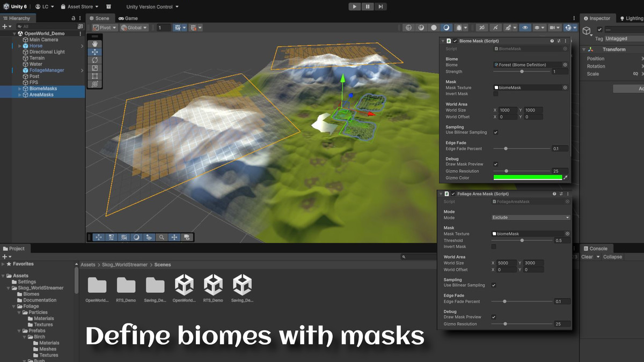The width and height of the screenshot is (644, 362).
Task: Open the Asset Store dropdown
Action: (x=79, y=7)
